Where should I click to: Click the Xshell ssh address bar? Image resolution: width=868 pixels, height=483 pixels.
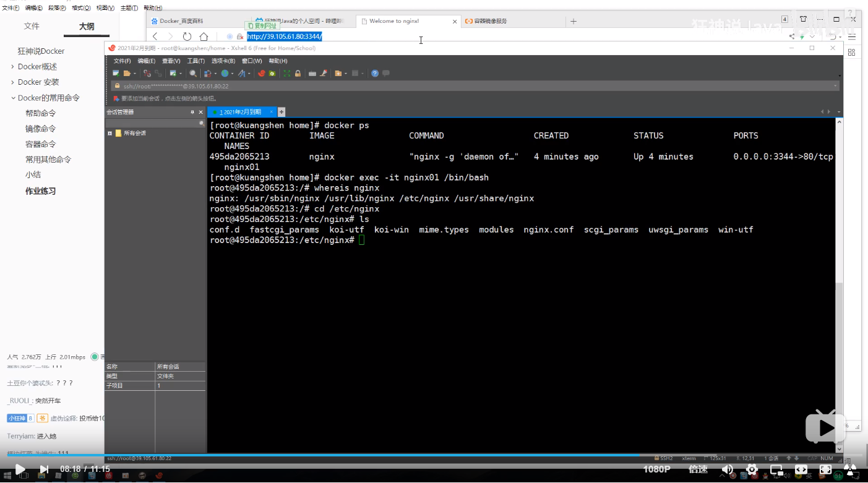[475, 86]
